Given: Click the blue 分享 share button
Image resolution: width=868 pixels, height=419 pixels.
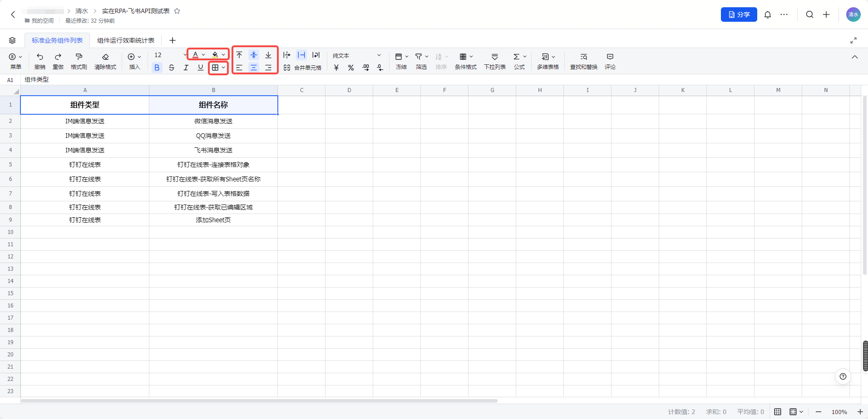Looking at the screenshot, I should (739, 15).
